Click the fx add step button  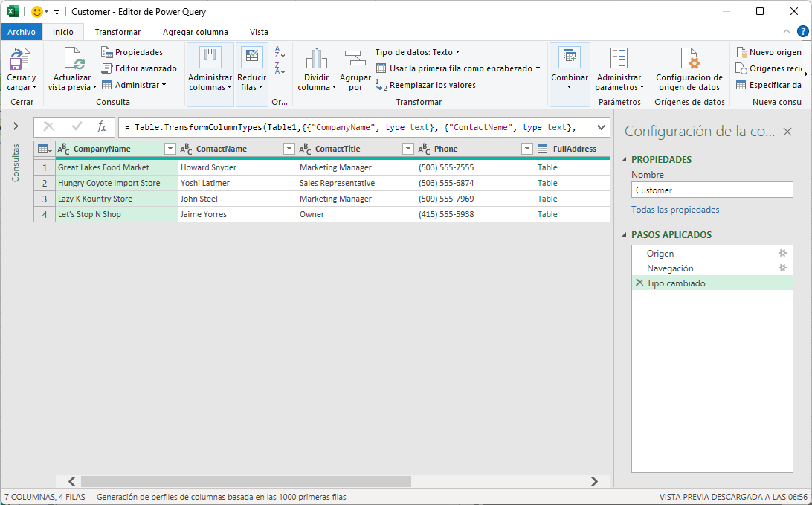click(102, 127)
